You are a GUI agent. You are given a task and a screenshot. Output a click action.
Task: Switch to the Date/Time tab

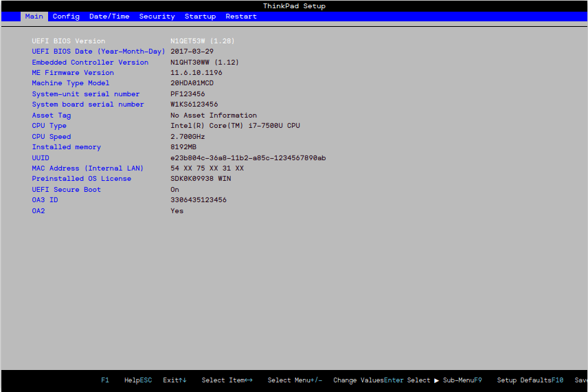point(109,17)
